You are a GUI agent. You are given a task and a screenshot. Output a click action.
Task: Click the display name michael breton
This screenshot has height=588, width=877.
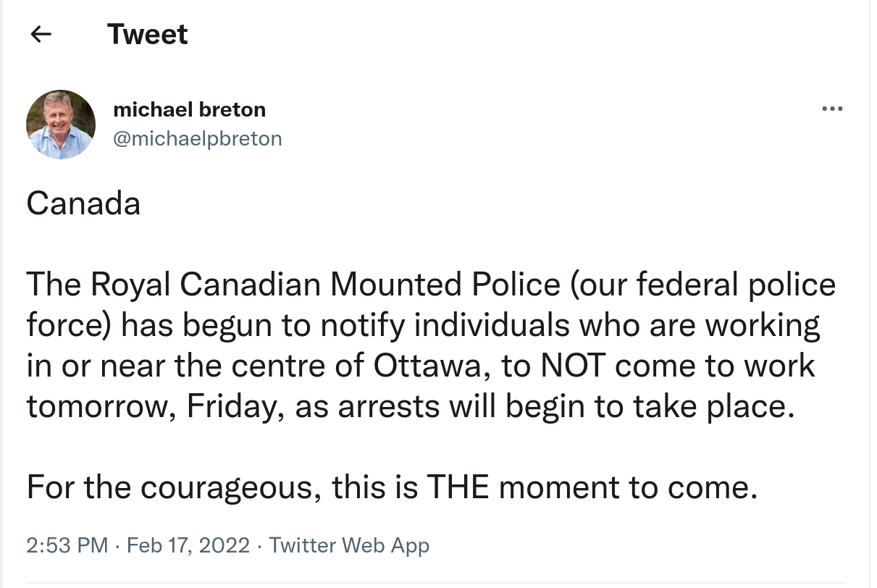190,110
